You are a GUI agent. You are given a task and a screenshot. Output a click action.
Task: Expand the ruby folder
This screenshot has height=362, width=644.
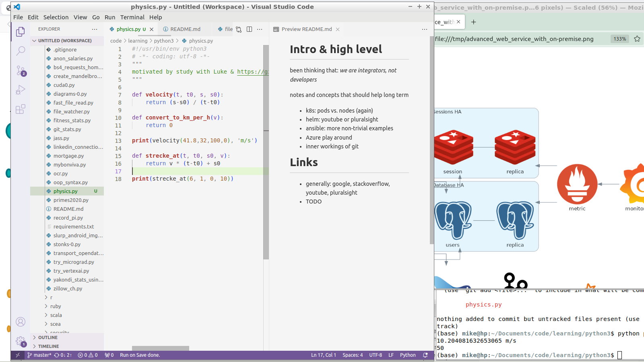[56, 306]
